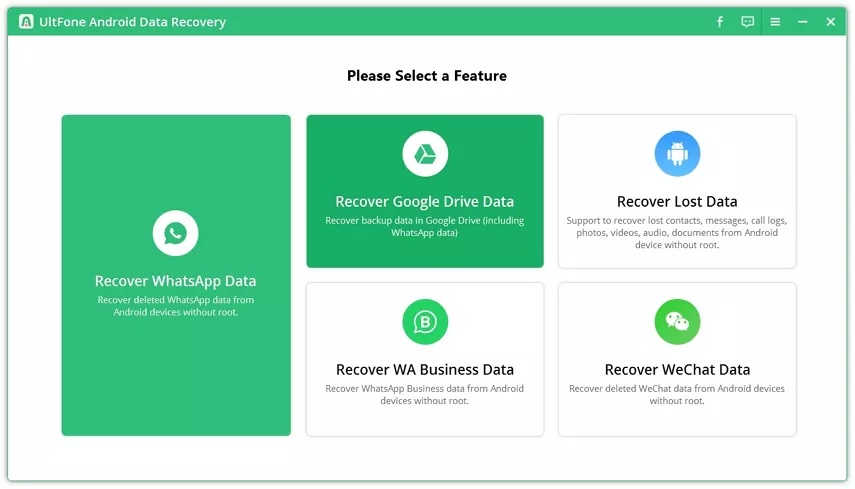Click the blue Android robot icon
The image size is (855, 489).
pos(677,154)
